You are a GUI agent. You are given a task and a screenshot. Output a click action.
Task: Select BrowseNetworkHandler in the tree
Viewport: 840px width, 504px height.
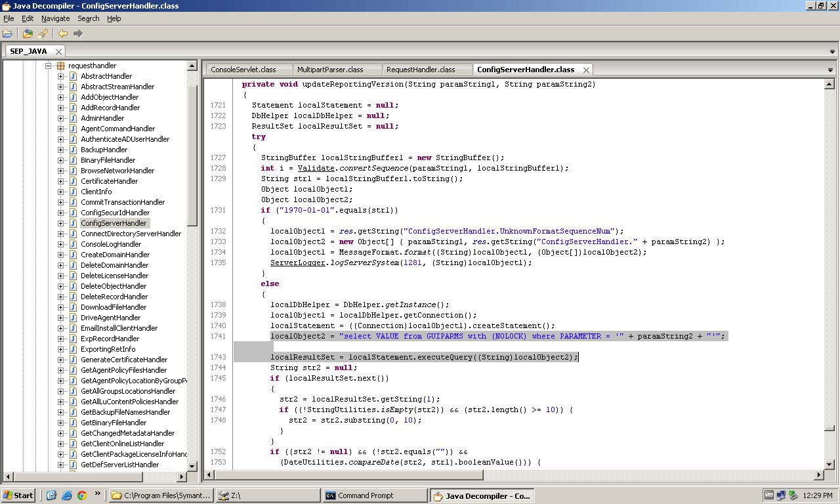[x=117, y=171]
